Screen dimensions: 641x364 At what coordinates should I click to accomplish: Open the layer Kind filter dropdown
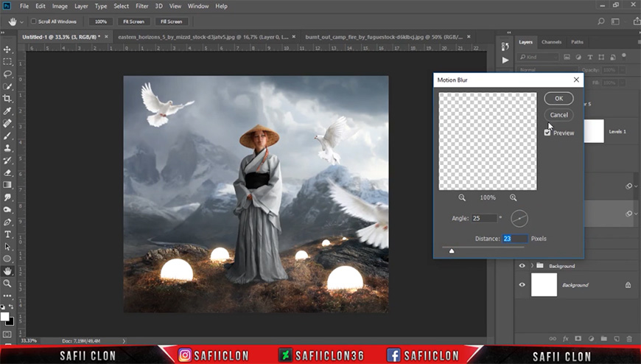[x=538, y=57]
